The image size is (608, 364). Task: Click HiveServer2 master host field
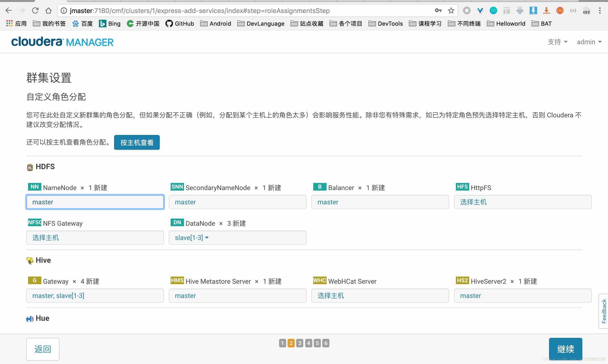523,296
